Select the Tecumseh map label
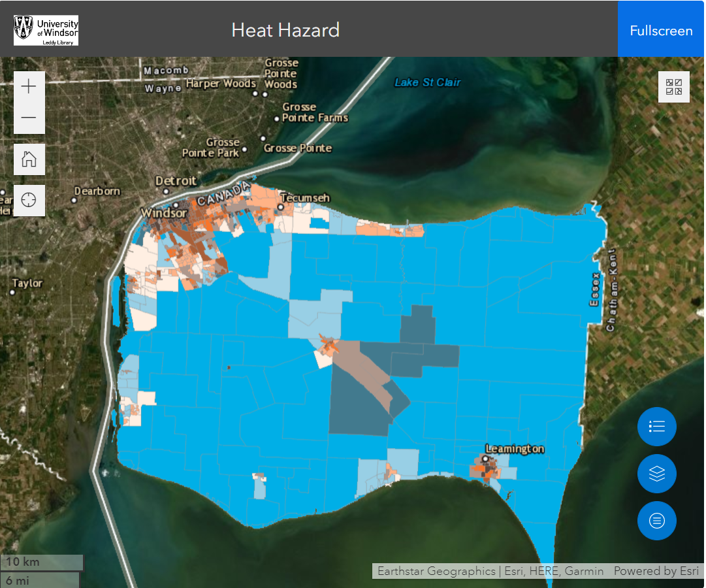706x588 pixels. pos(305,198)
